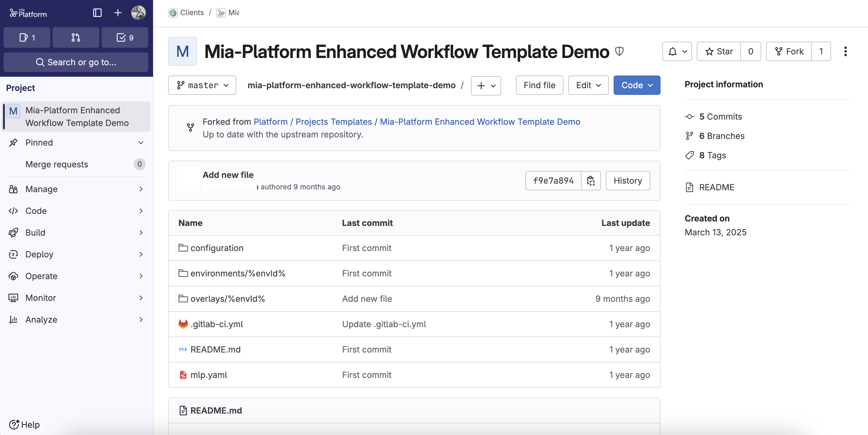The width and height of the screenshot is (868, 435).
Task: Expand the Code clone dropdown
Action: pyautogui.click(x=637, y=85)
